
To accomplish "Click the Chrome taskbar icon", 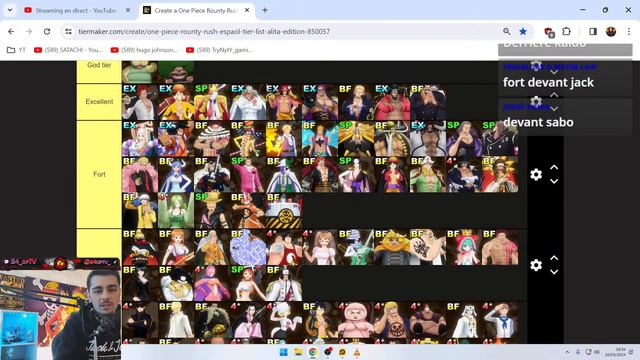I will point(313,352).
